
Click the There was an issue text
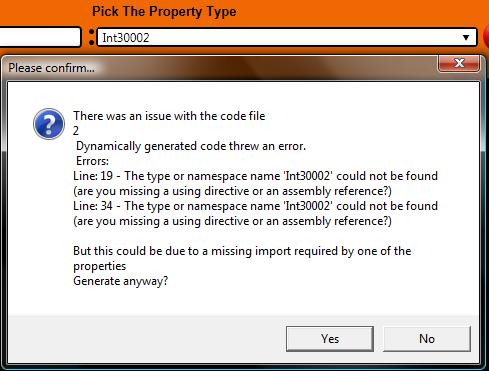coord(169,116)
